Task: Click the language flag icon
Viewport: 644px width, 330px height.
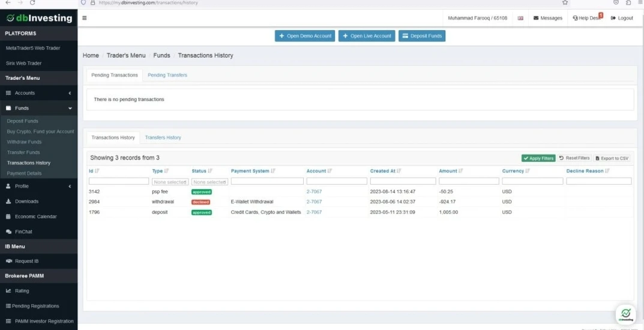Action: click(x=520, y=18)
